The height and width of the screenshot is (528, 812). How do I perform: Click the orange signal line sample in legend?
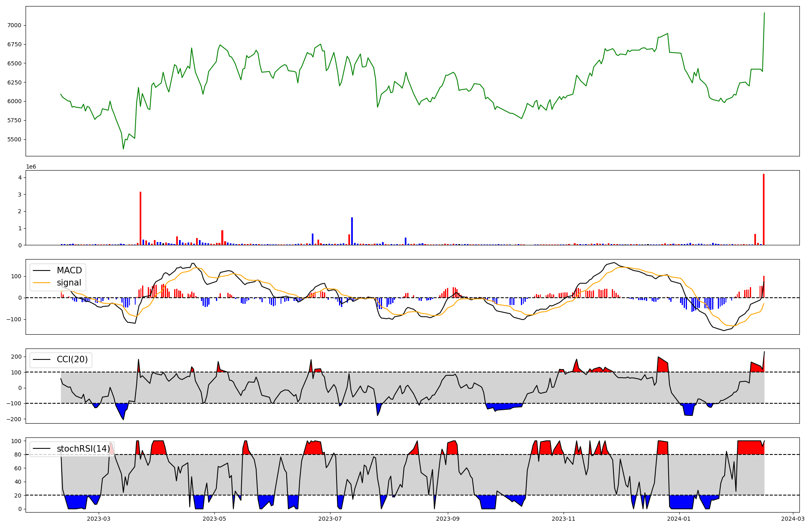(41, 283)
